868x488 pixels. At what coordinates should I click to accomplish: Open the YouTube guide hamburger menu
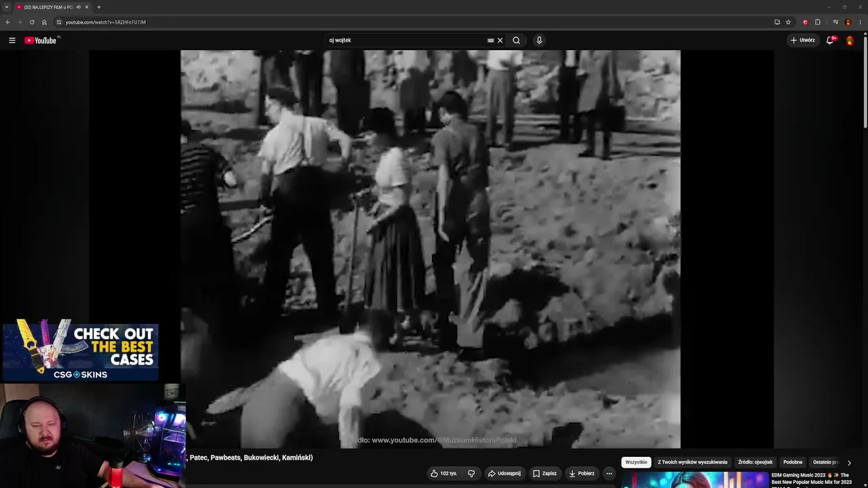[12, 40]
